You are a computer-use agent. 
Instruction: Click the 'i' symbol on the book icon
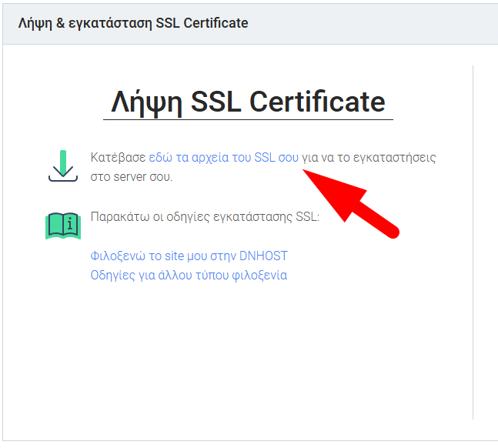[x=70, y=224]
